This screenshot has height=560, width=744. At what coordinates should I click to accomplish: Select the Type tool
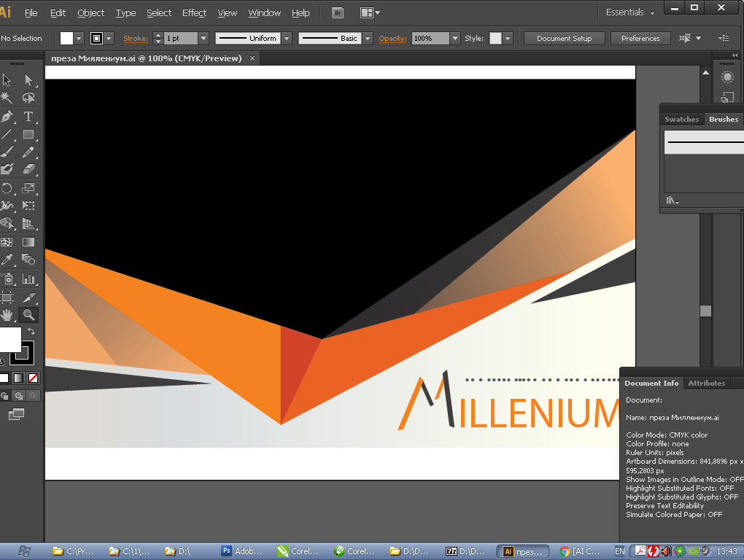(28, 117)
